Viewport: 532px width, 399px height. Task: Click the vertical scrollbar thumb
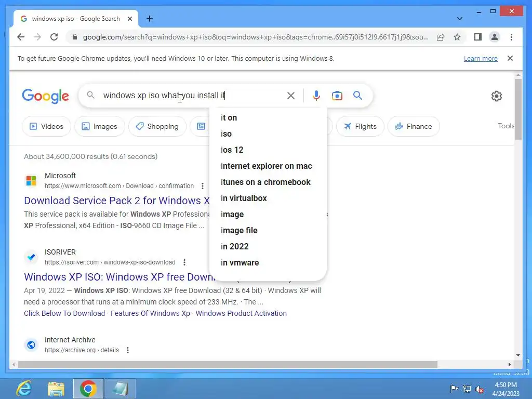click(518, 109)
